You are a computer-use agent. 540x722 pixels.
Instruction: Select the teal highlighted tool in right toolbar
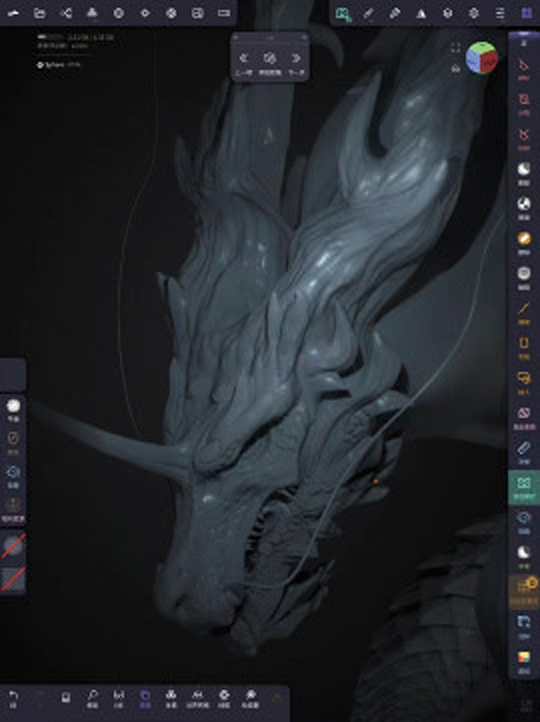point(524,488)
